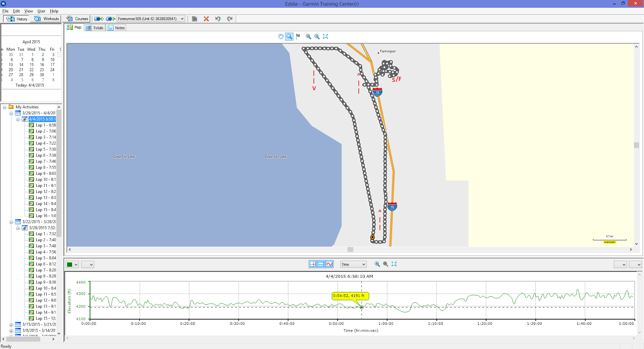Zoom in on the map
Viewport: 644px width, 349px height.
click(x=308, y=36)
